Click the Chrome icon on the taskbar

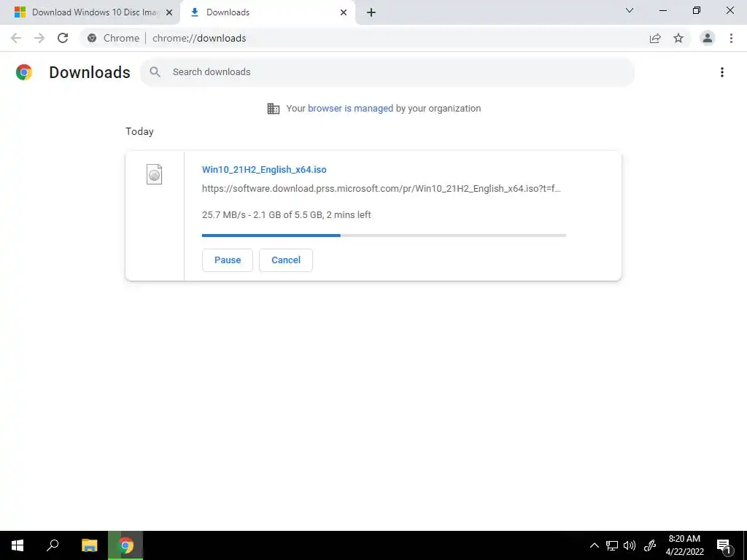coord(125,545)
